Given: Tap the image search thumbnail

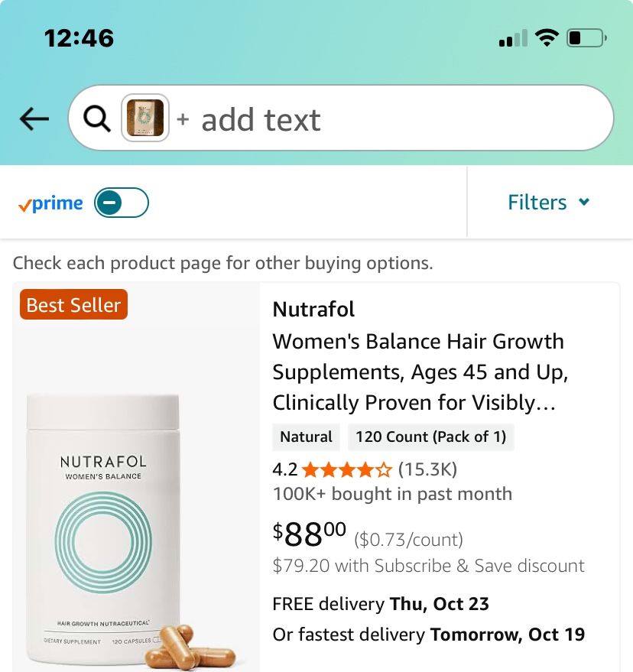Looking at the screenshot, I should (145, 118).
